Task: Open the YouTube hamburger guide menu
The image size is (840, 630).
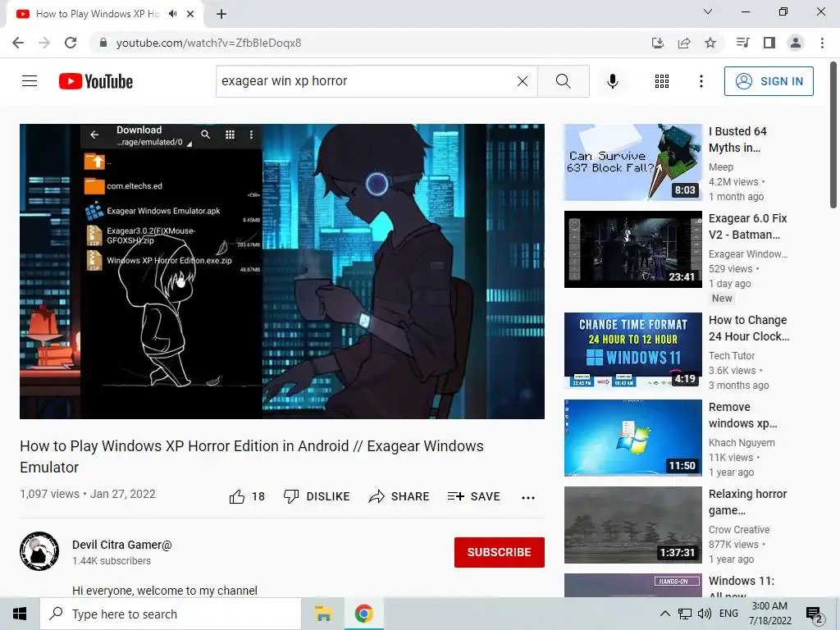Action: (30, 81)
